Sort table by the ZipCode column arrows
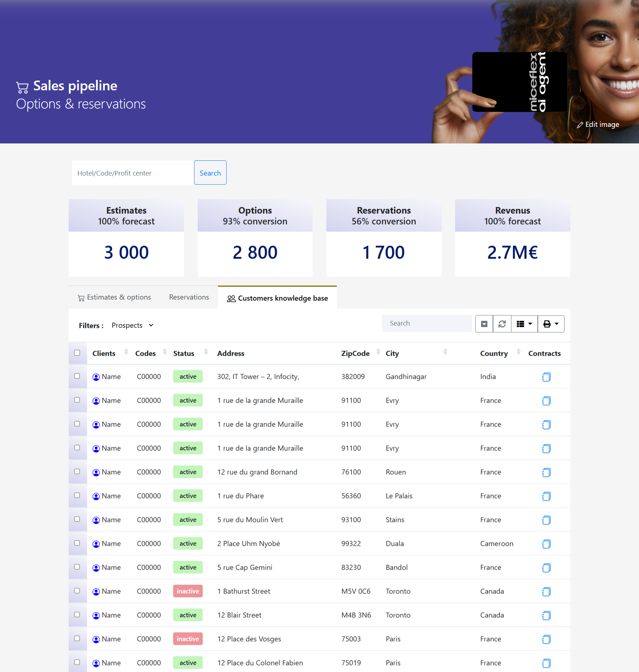The width and height of the screenshot is (639, 672). pos(378,352)
